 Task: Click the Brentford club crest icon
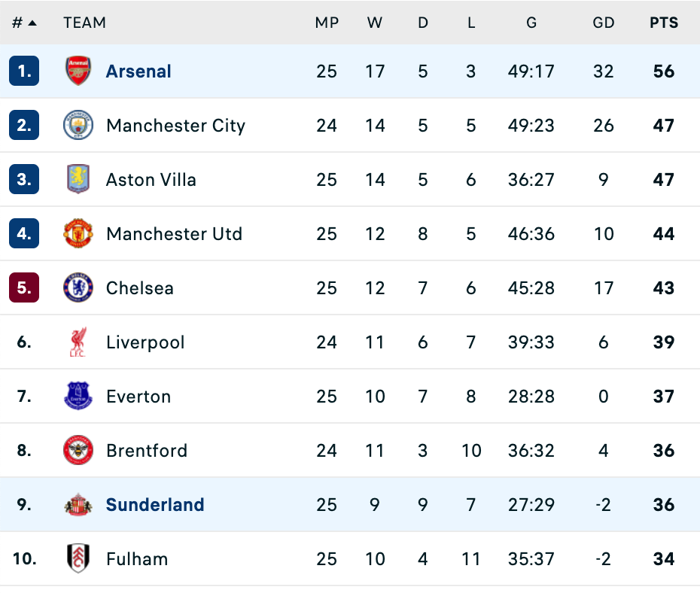78,451
